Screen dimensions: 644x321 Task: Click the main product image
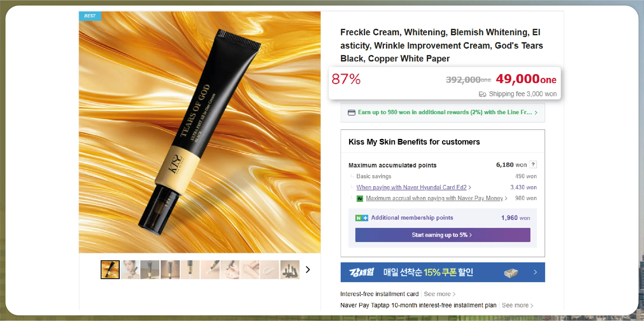pyautogui.click(x=200, y=132)
